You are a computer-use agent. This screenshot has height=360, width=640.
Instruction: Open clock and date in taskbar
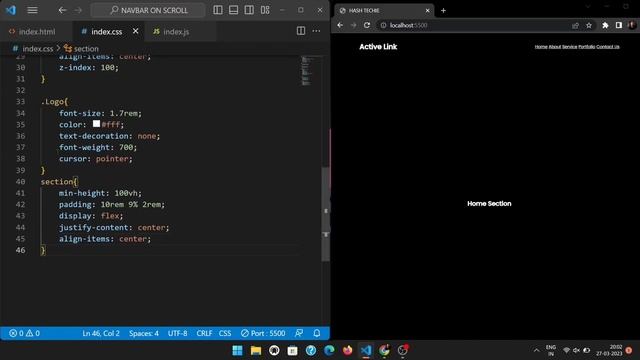[609, 350]
